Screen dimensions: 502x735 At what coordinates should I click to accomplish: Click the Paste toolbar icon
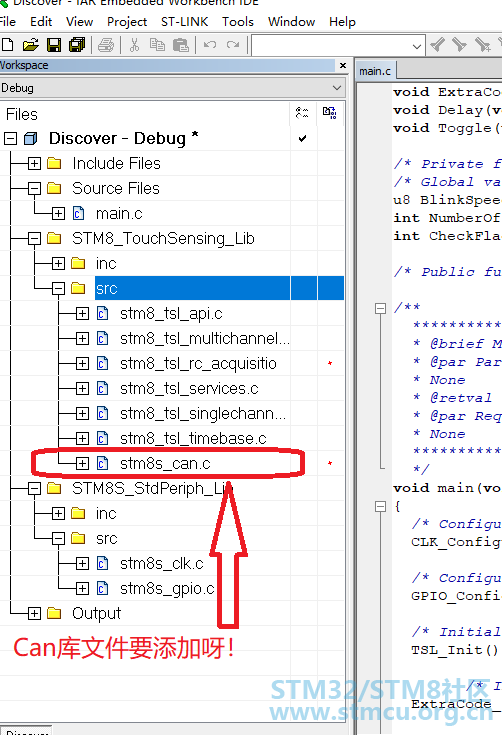pos(180,45)
